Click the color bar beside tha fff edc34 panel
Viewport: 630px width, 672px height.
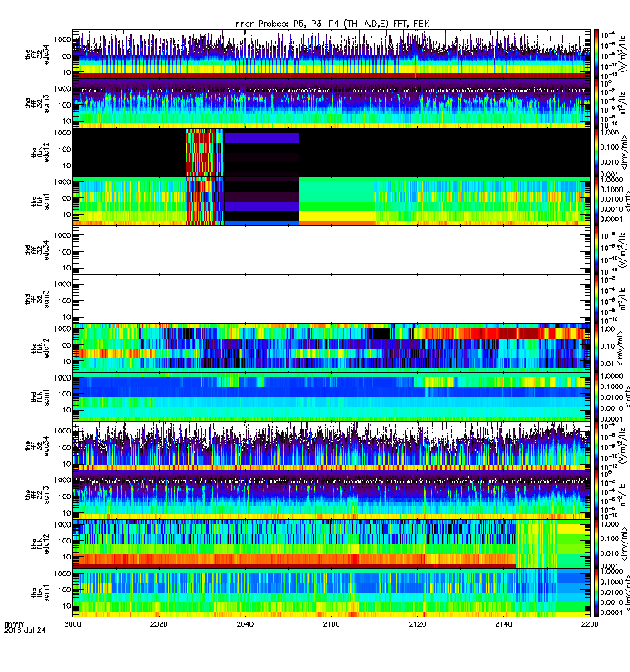tap(596, 54)
